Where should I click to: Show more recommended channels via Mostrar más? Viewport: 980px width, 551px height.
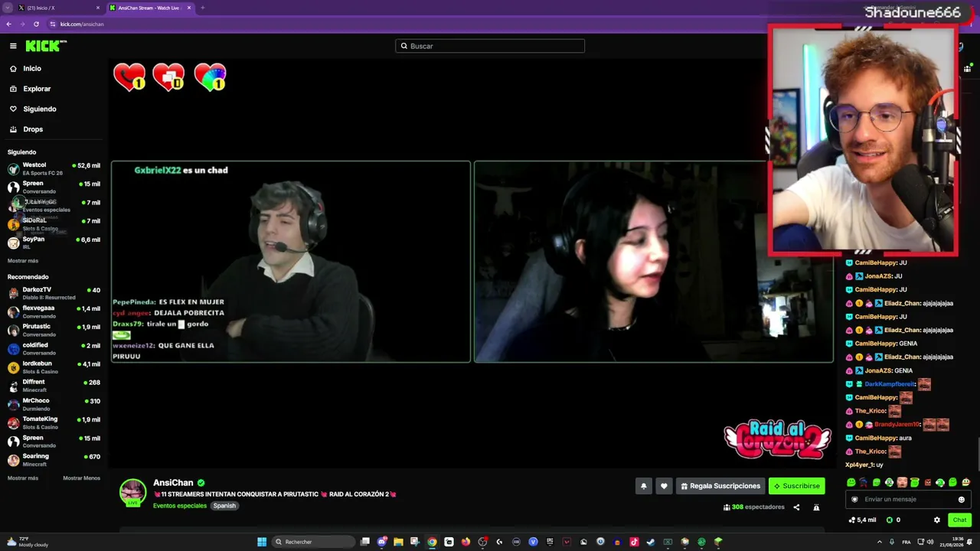(23, 478)
